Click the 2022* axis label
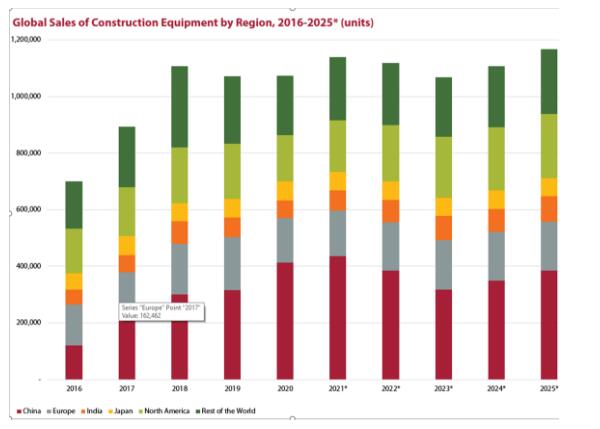This screenshot has height=429, width=600. (x=391, y=388)
